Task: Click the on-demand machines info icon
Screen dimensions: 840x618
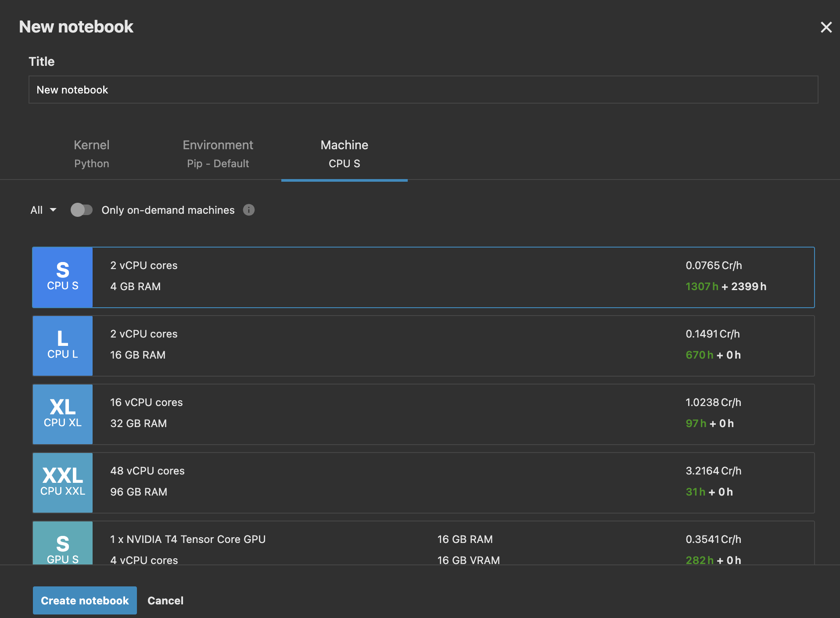Action: pos(248,210)
